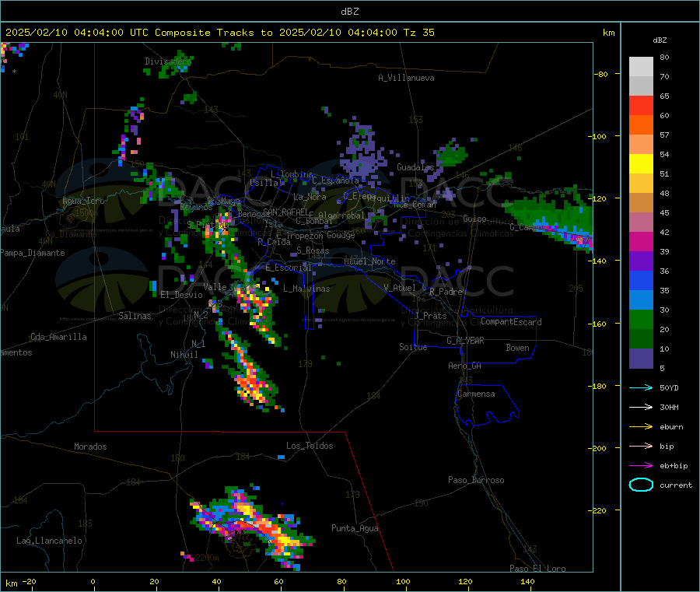Click the '-180' tick on vertical km axis
The width and height of the screenshot is (700, 592).
[x=599, y=386]
